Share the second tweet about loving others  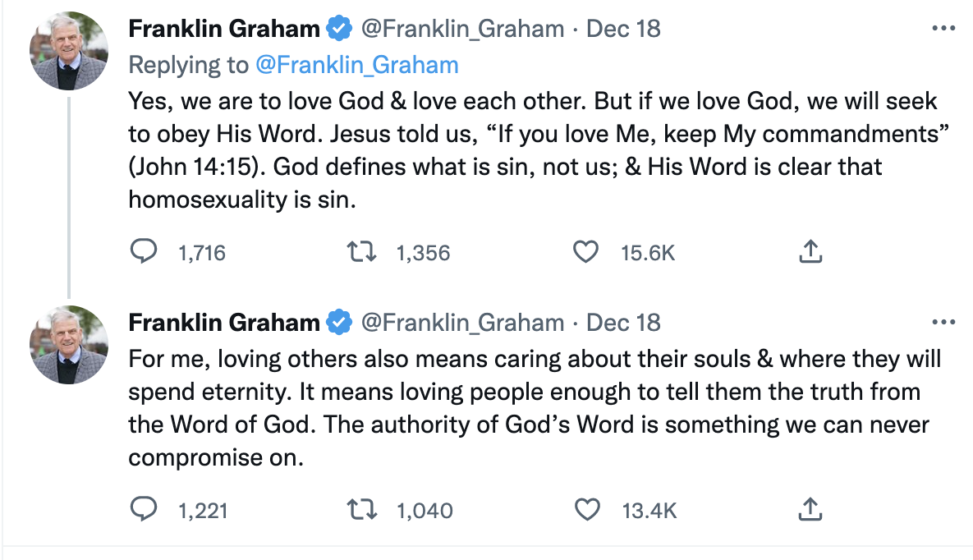[x=810, y=510]
